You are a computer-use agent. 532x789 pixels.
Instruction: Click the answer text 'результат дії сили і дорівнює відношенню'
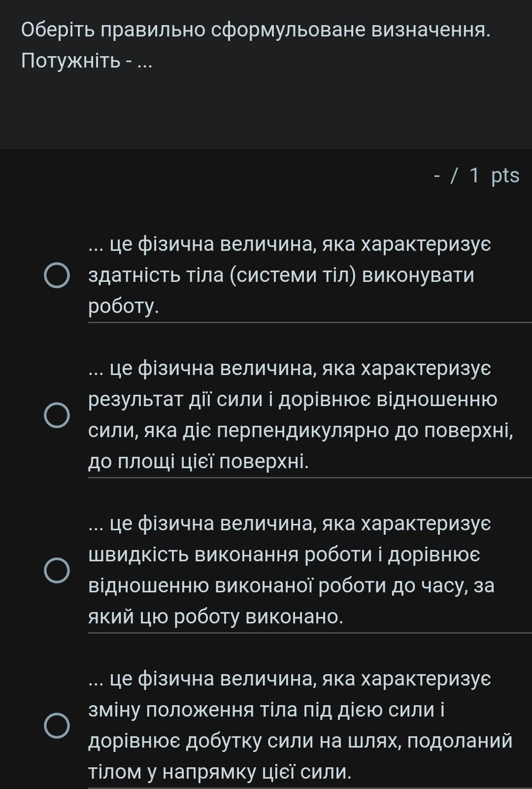click(293, 399)
